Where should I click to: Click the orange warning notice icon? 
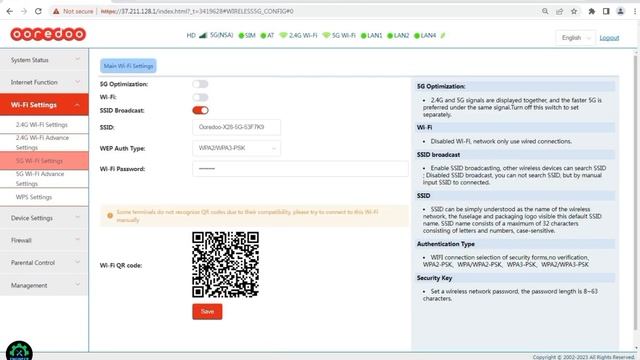tap(110, 216)
